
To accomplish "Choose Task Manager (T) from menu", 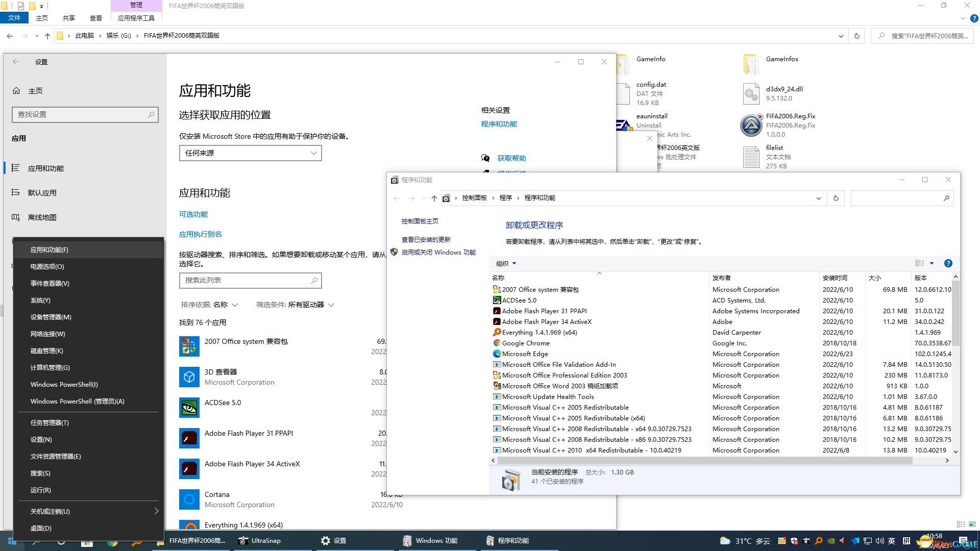I will point(88,422).
